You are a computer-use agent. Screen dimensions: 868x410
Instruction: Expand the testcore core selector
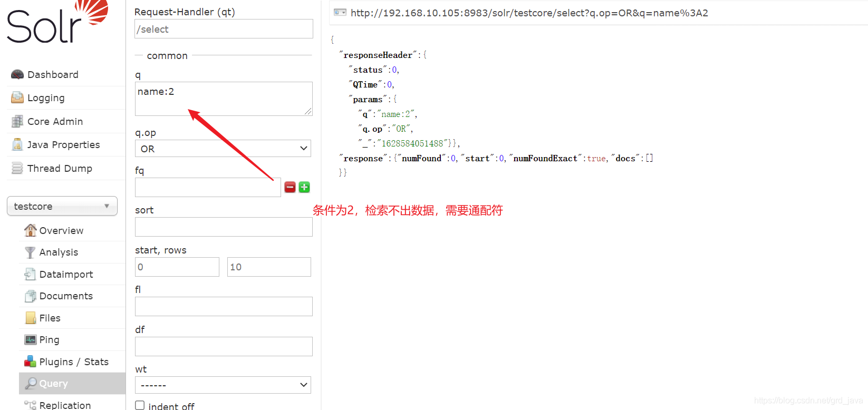click(x=62, y=206)
